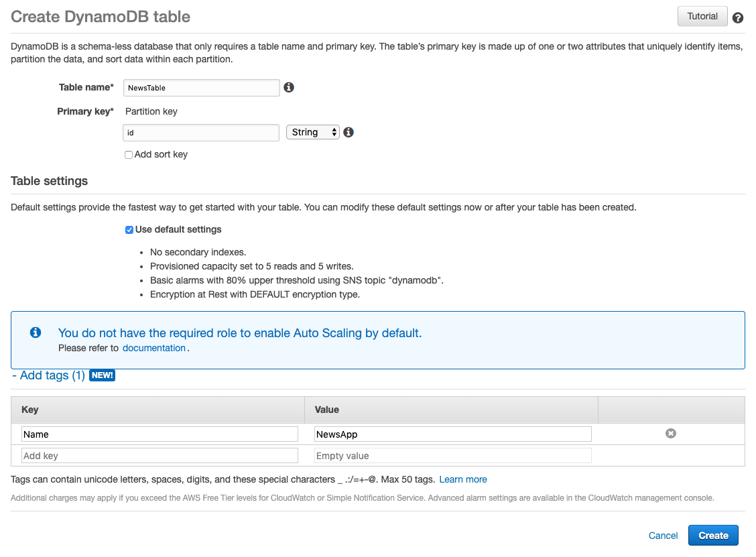Viewport: 756px width, 557px height.
Task: Click the Create DynamoDB table heading
Action: click(101, 17)
